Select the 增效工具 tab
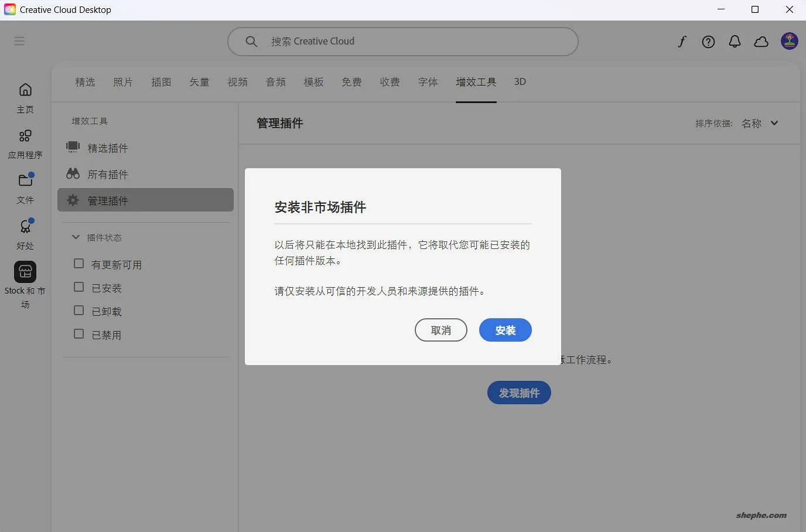Screen dimensions: 806x532 pos(476,82)
